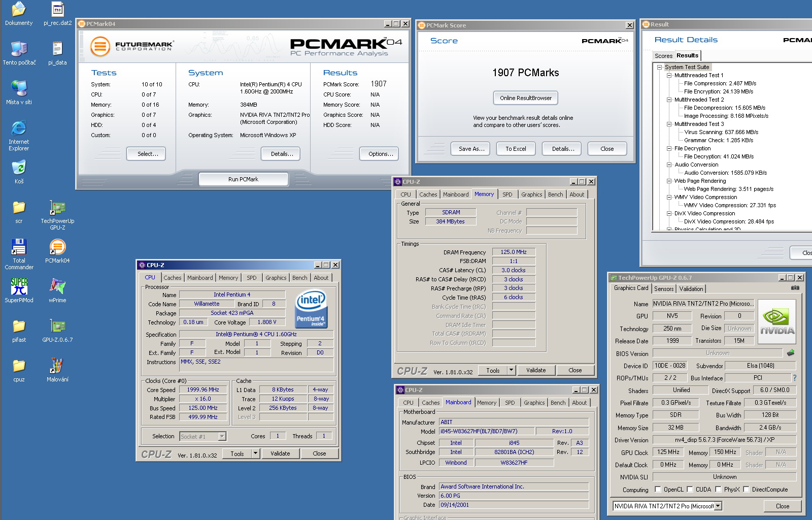Open Validation tab in GPU-Z

click(691, 289)
